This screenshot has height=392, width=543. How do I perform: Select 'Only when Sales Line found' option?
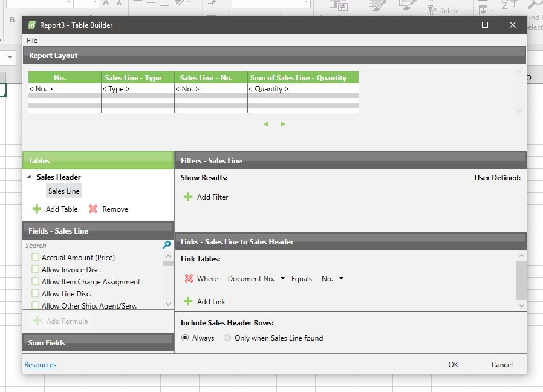[x=227, y=338]
